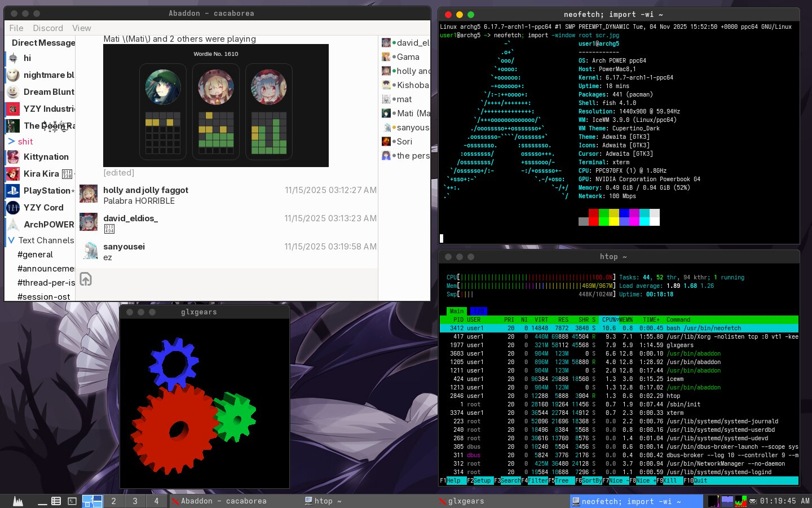Image resolution: width=812 pixels, height=508 pixels.
Task: Collapse the Direct Messages header
Action: (43, 43)
